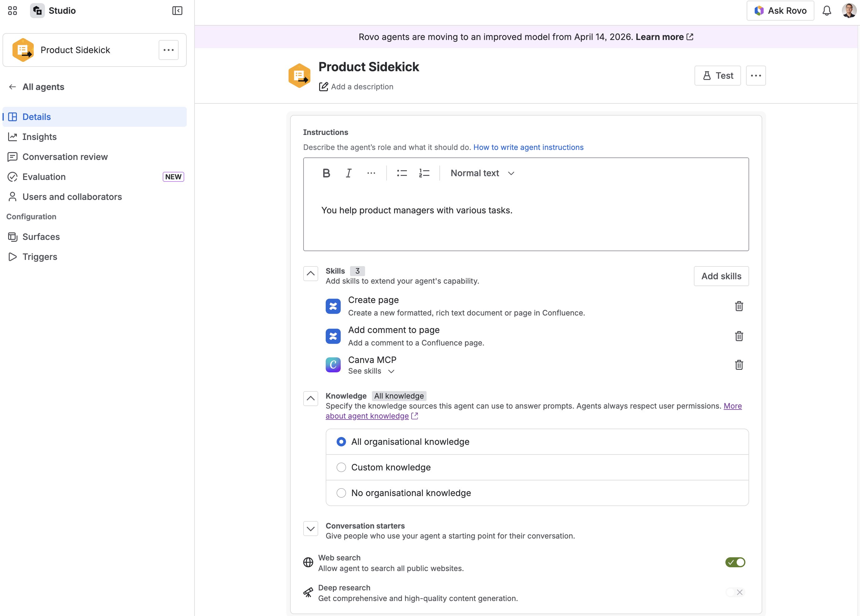Expand the Conversation starters section
860x616 pixels.
[x=310, y=529]
